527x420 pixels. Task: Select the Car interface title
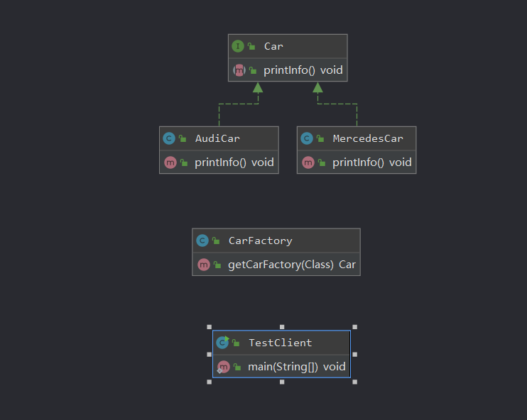pyautogui.click(x=273, y=46)
